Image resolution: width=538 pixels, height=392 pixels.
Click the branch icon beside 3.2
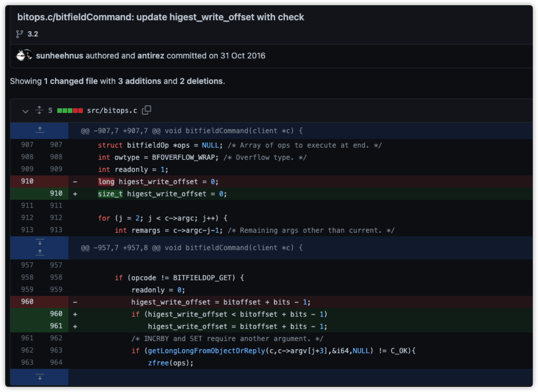pyautogui.click(x=19, y=34)
